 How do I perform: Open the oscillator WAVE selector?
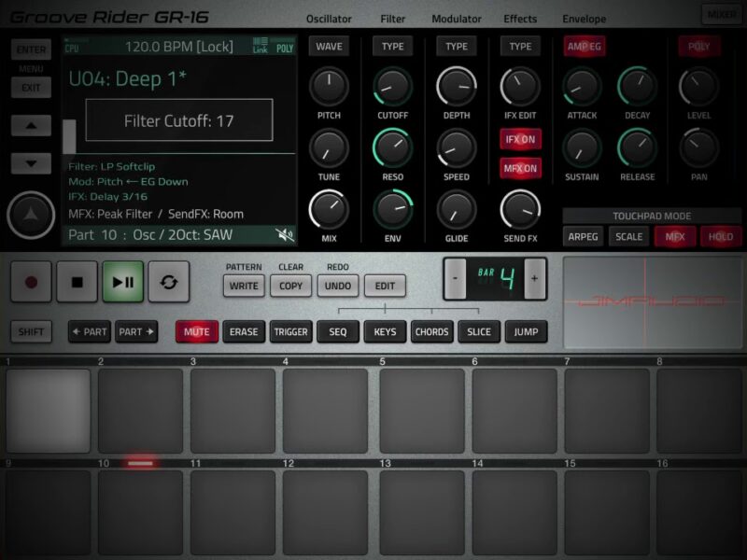pyautogui.click(x=329, y=47)
